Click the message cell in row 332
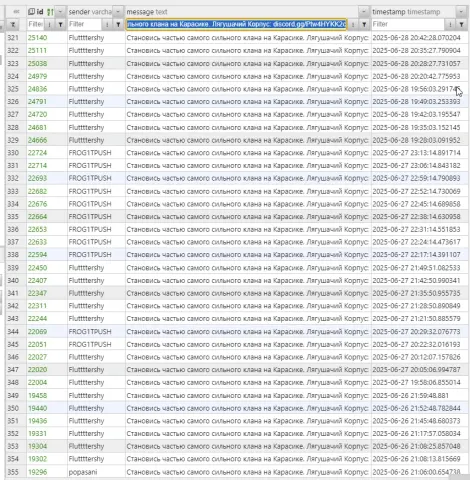The image size is (470, 480). (x=248, y=178)
